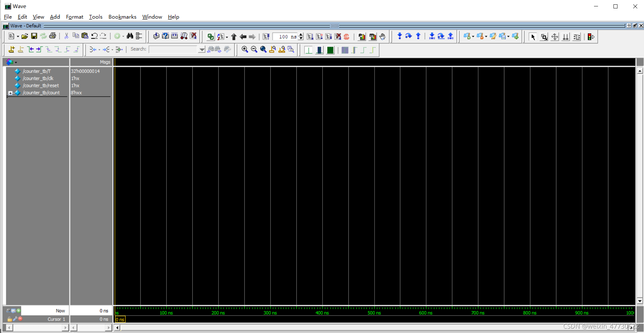Open the Help menu

tap(173, 17)
